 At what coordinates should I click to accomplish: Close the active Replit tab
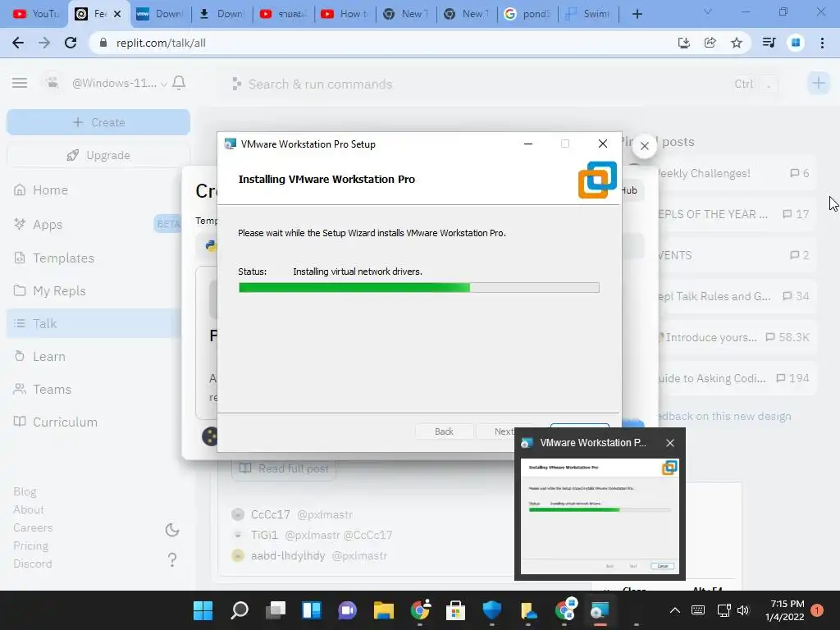(117, 15)
